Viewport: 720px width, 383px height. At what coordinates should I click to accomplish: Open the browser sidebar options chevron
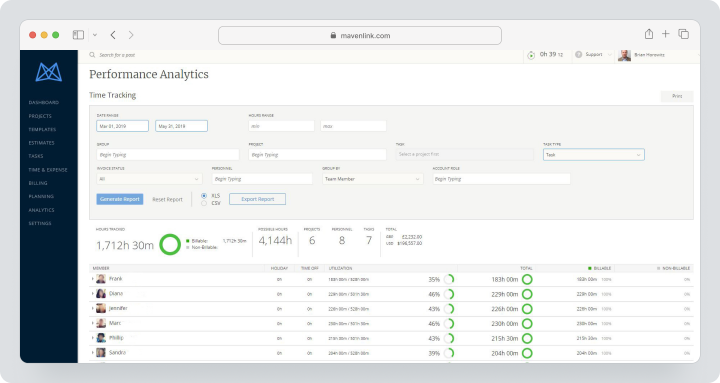pos(95,35)
